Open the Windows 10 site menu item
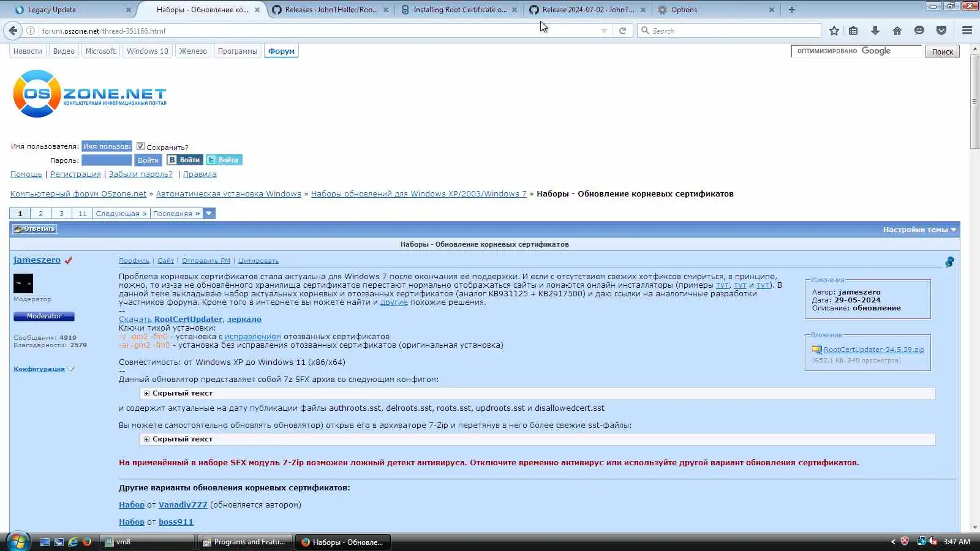 [x=147, y=51]
